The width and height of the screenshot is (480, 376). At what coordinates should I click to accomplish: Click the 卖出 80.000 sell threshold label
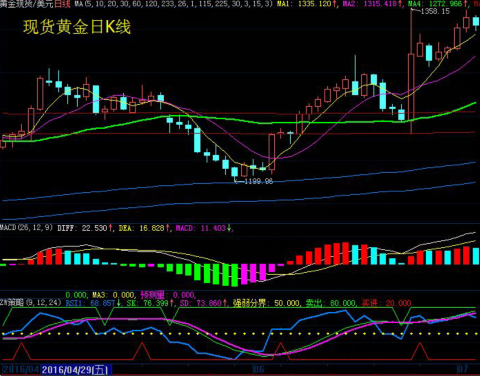coord(331,303)
